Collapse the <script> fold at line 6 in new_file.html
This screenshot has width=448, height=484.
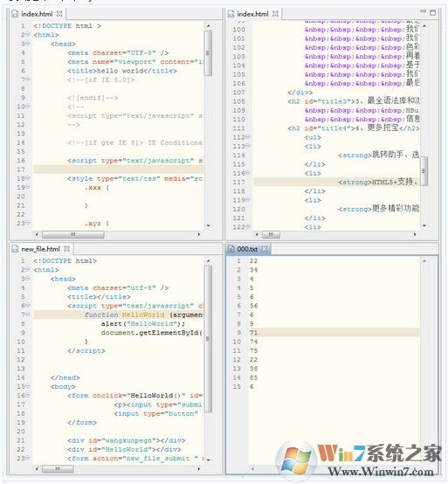pos(27,305)
